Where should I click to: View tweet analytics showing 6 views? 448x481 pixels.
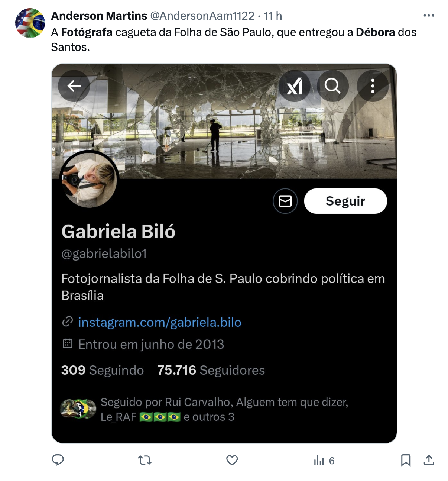pyautogui.click(x=324, y=461)
